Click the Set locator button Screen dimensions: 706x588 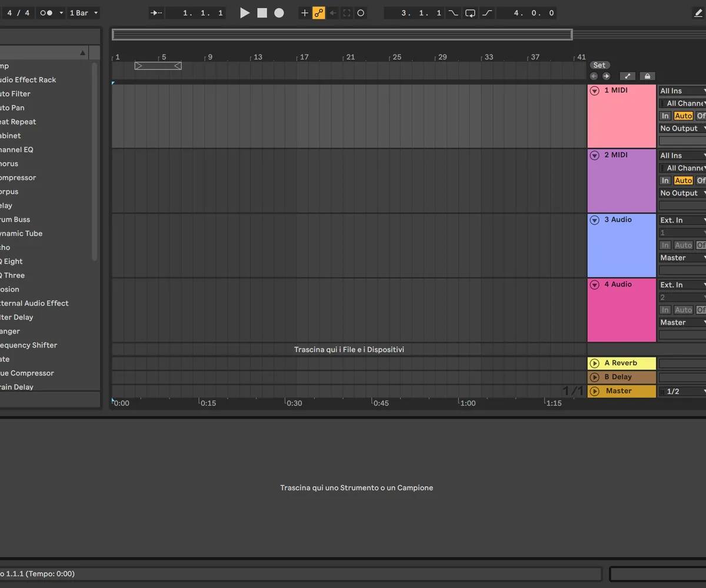coord(599,65)
